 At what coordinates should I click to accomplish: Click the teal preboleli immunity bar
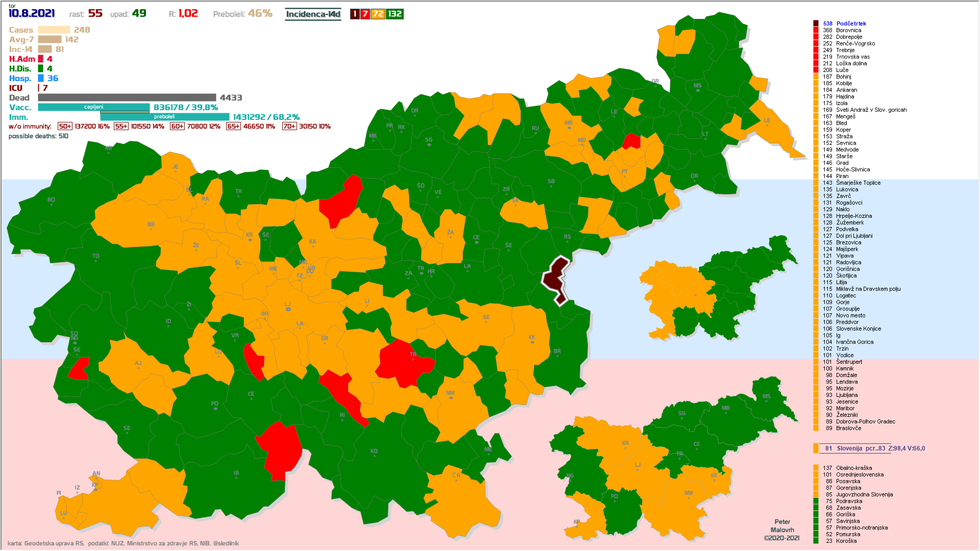tap(164, 117)
